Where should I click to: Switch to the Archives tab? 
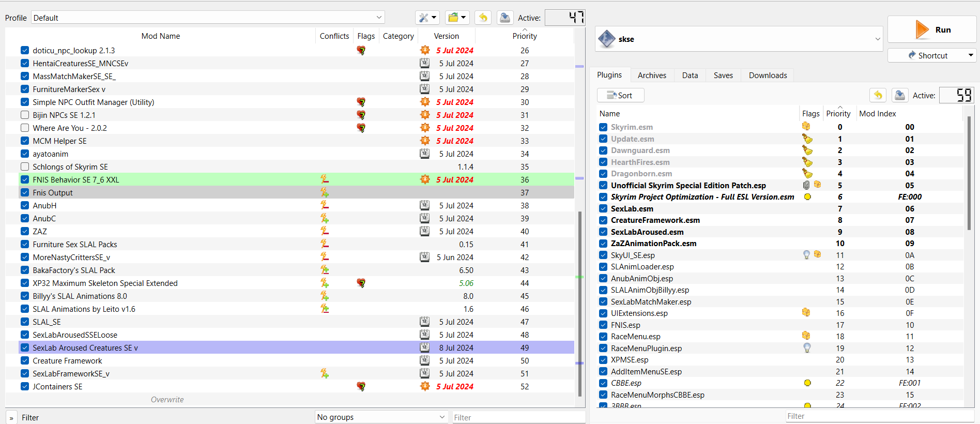652,75
